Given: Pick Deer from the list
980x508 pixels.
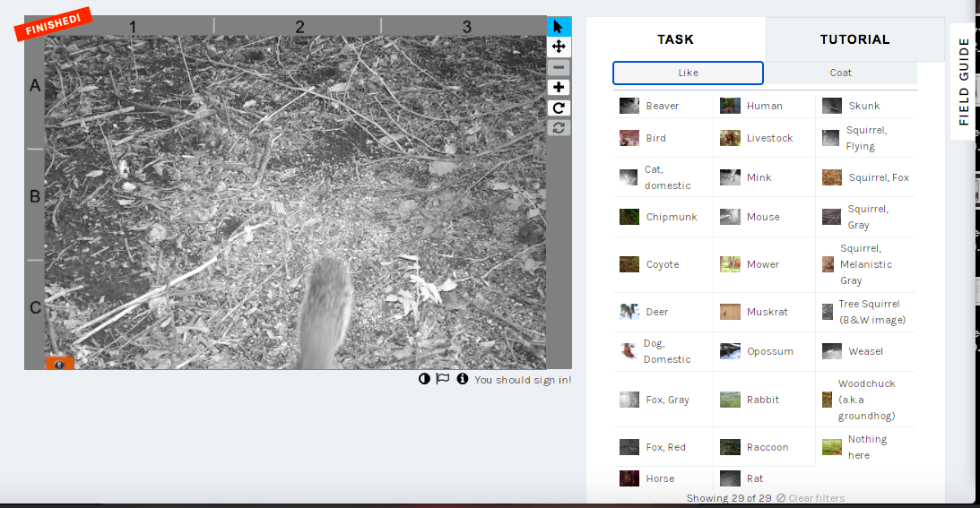Looking at the screenshot, I should (x=663, y=312).
